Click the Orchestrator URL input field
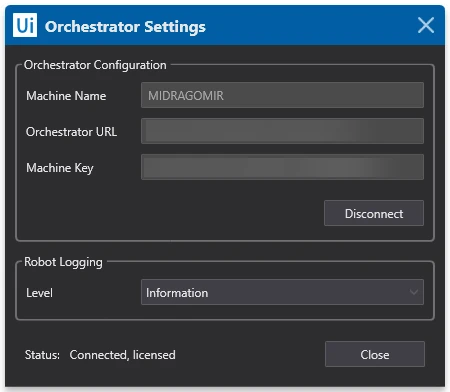The width and height of the screenshot is (450, 392). pyautogui.click(x=282, y=131)
